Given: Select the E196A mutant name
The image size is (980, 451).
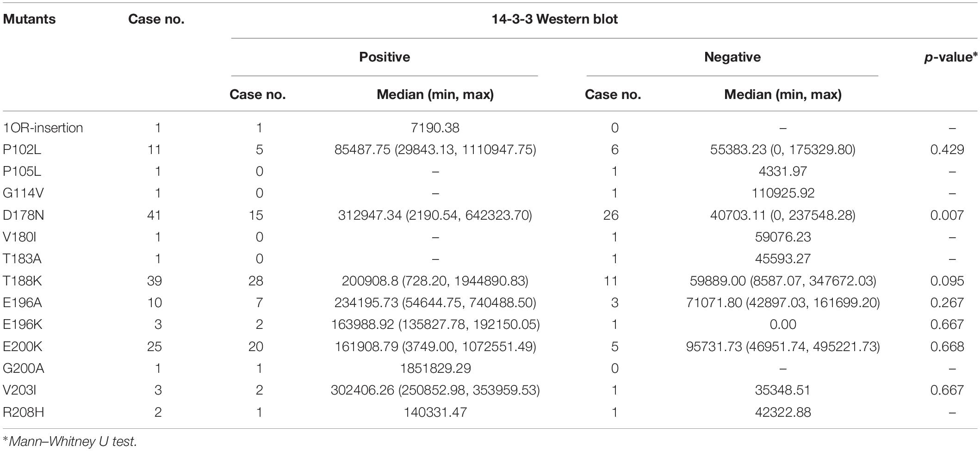Looking at the screenshot, I should 23,303.
